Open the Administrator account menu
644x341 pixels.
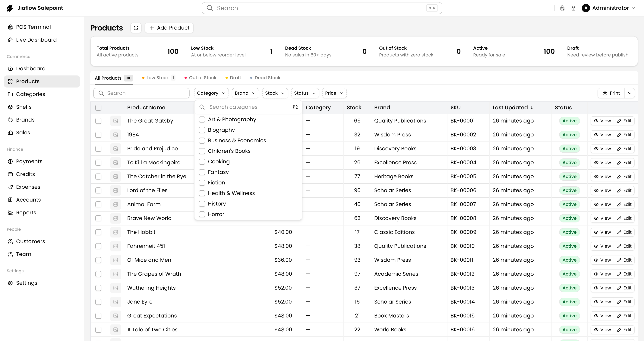[608, 8]
